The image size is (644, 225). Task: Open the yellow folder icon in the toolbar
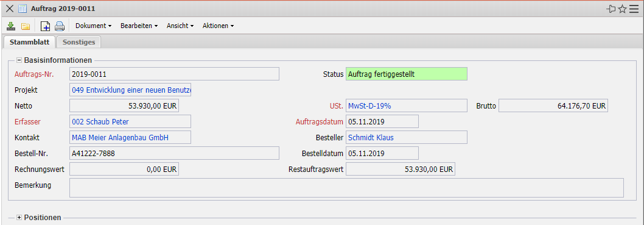(x=26, y=26)
